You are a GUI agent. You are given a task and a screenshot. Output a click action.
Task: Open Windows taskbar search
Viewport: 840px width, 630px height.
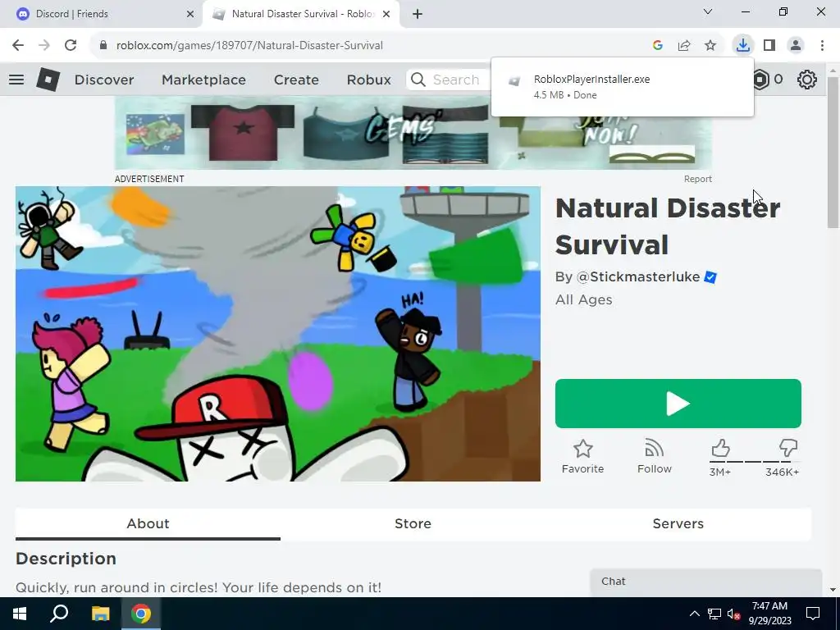(x=59, y=614)
